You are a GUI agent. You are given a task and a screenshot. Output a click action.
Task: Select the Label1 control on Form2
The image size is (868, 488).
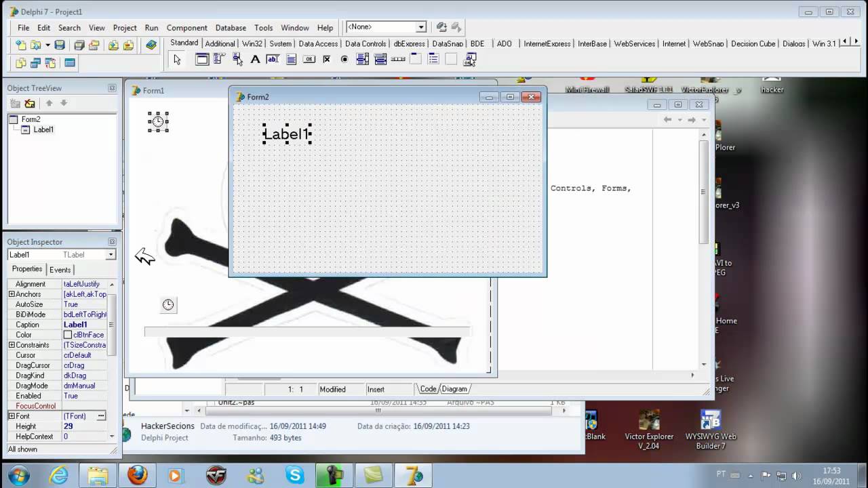pos(287,134)
